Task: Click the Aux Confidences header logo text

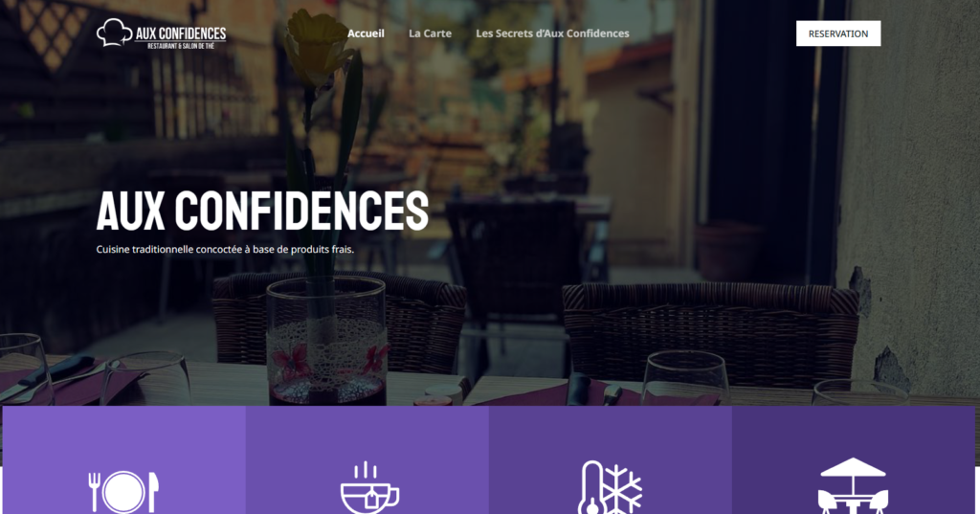Action: 181,34
